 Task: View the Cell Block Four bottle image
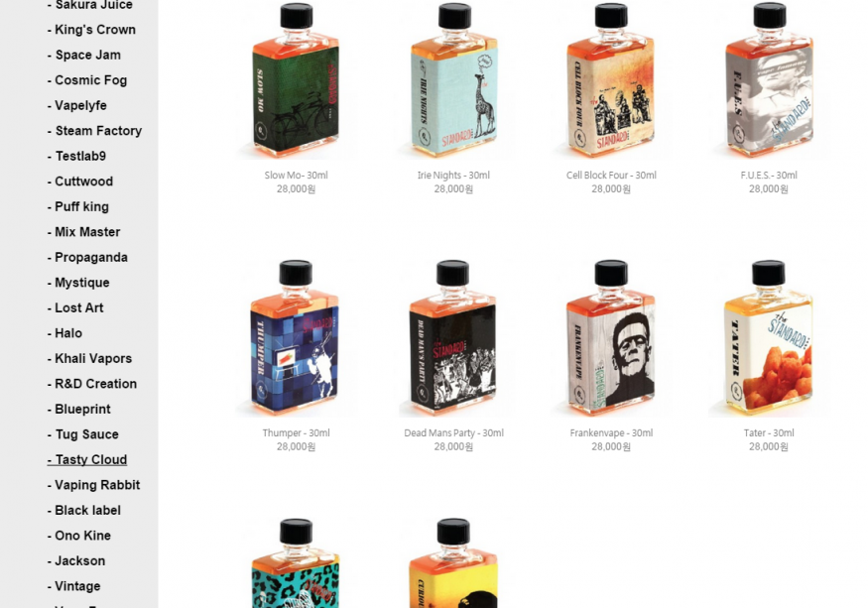tap(611, 80)
